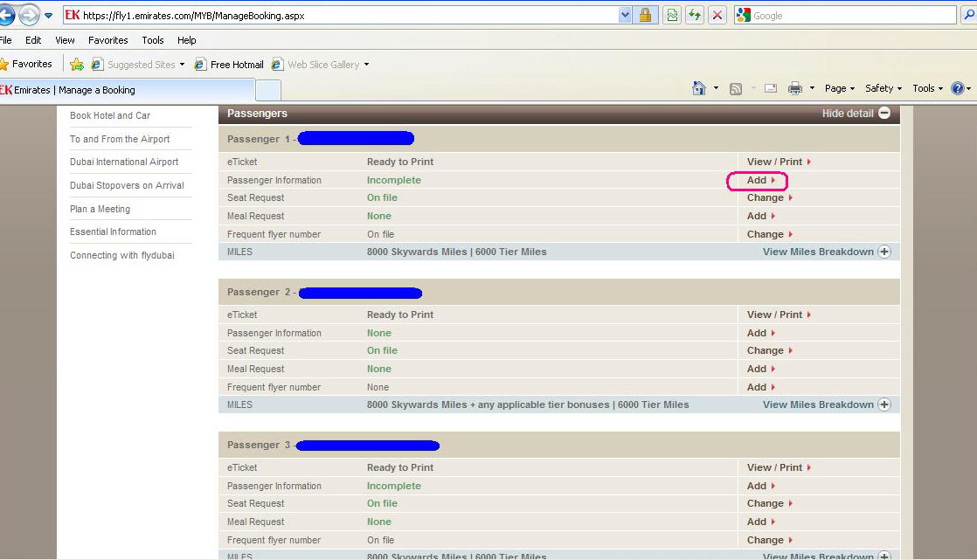Open the Safety dropdown menu
The image size is (977, 560).
coord(883,88)
